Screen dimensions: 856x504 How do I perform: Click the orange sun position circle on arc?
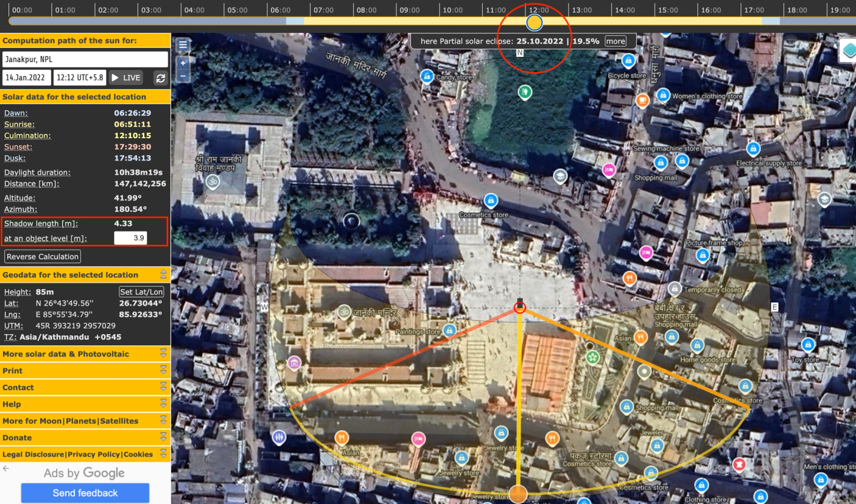517,494
